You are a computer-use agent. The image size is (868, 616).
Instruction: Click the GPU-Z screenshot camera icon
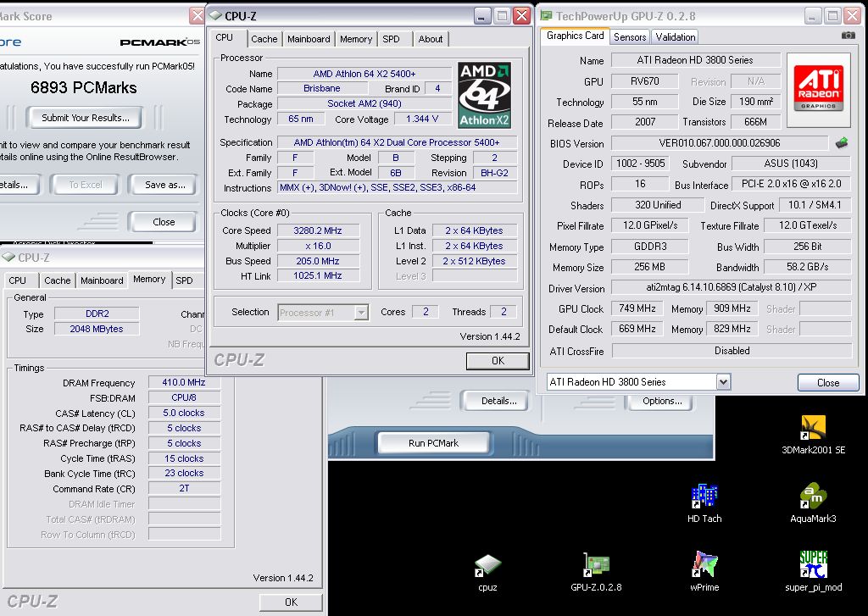coord(848,36)
